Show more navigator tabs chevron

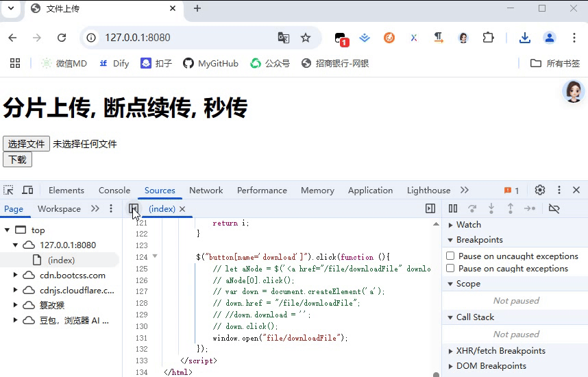tap(95, 208)
